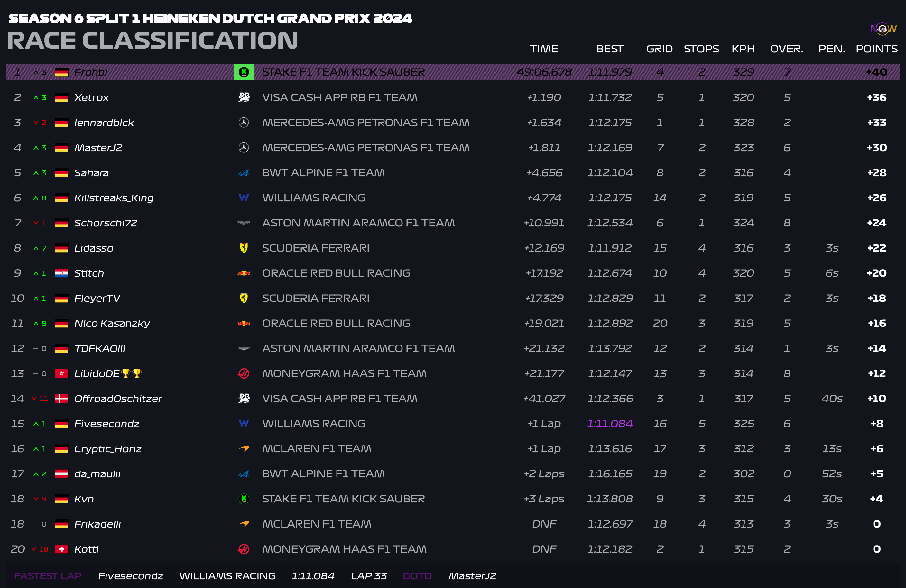Click the +3 Laps gap in Kvn's row
The height and width of the screenshot is (588, 906).
tap(544, 499)
